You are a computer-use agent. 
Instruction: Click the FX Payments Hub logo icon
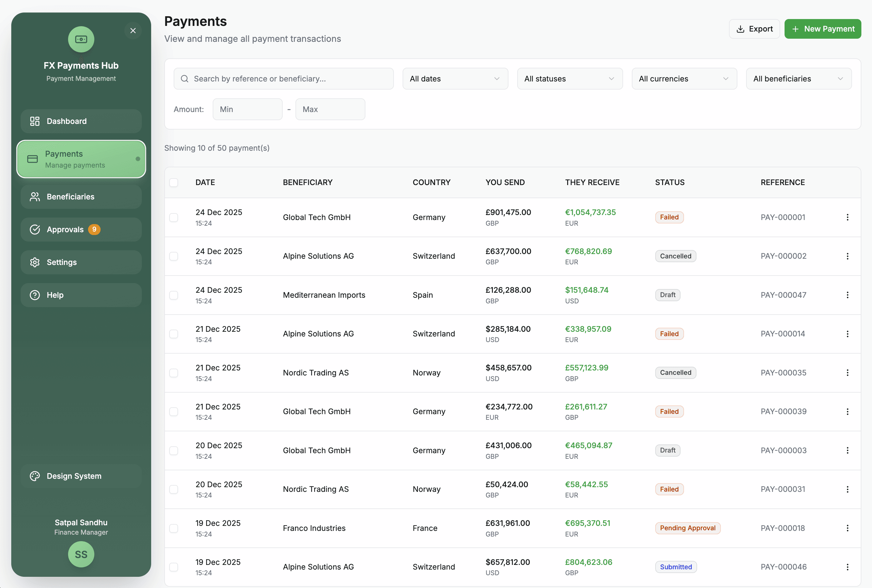pyautogui.click(x=81, y=39)
